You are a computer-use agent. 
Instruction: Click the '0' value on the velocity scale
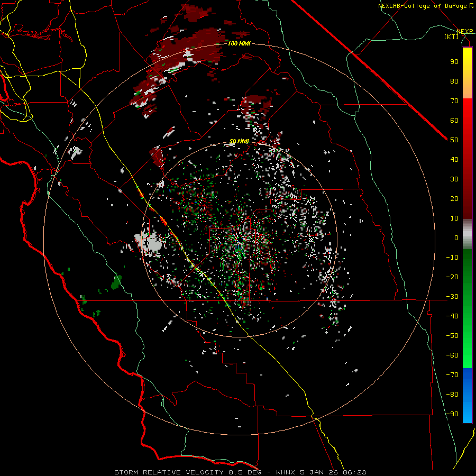point(456,237)
